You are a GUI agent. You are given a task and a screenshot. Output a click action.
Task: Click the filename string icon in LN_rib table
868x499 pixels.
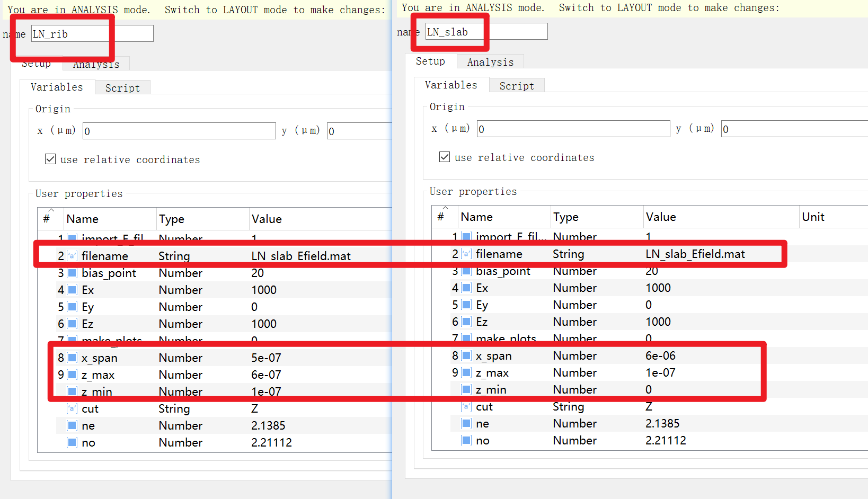coord(72,256)
